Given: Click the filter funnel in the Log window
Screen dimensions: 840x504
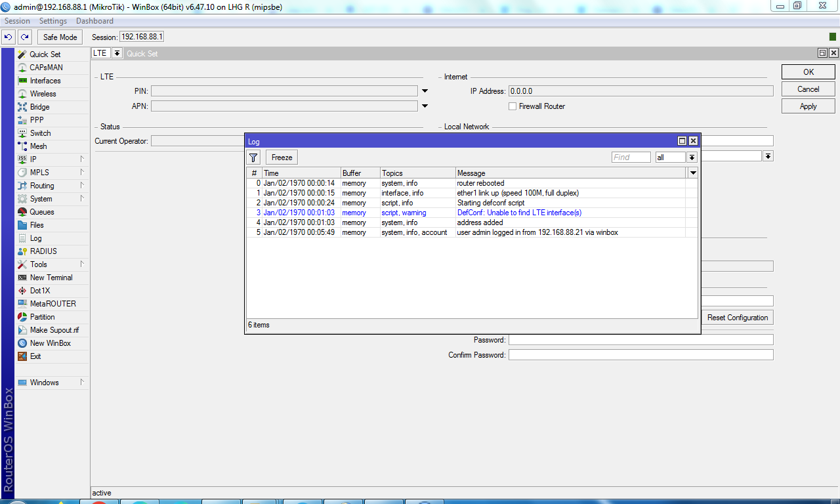Looking at the screenshot, I should click(253, 157).
